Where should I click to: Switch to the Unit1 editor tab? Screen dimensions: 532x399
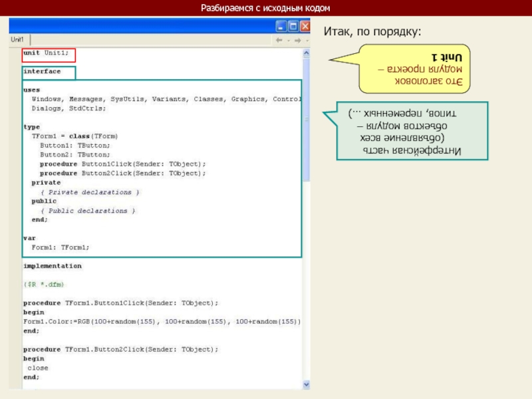[x=17, y=40]
